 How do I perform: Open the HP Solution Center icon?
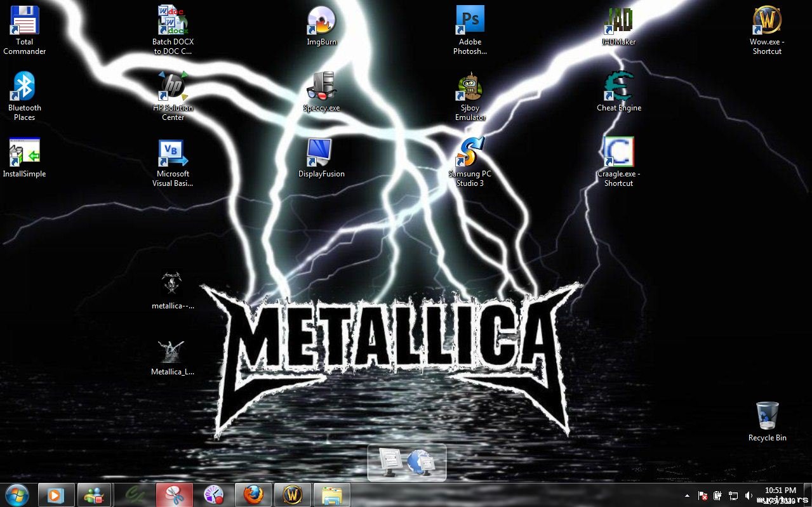[x=173, y=96]
